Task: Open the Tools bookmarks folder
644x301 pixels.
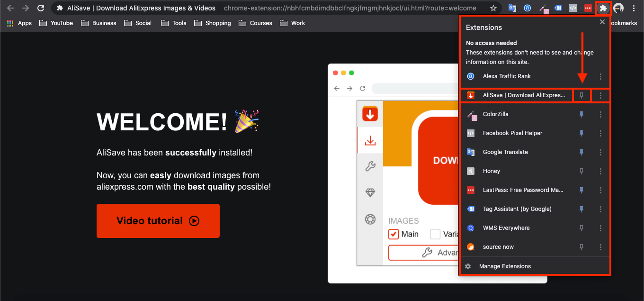Action: pyautogui.click(x=173, y=23)
